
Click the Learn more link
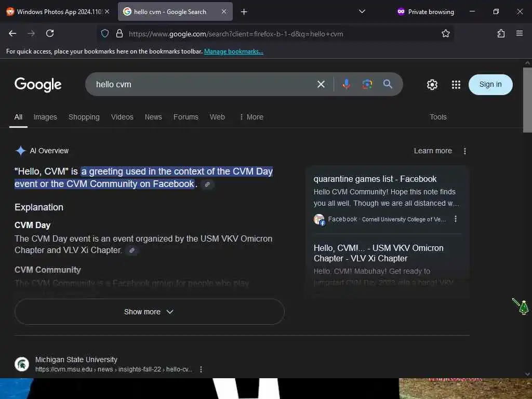click(433, 151)
